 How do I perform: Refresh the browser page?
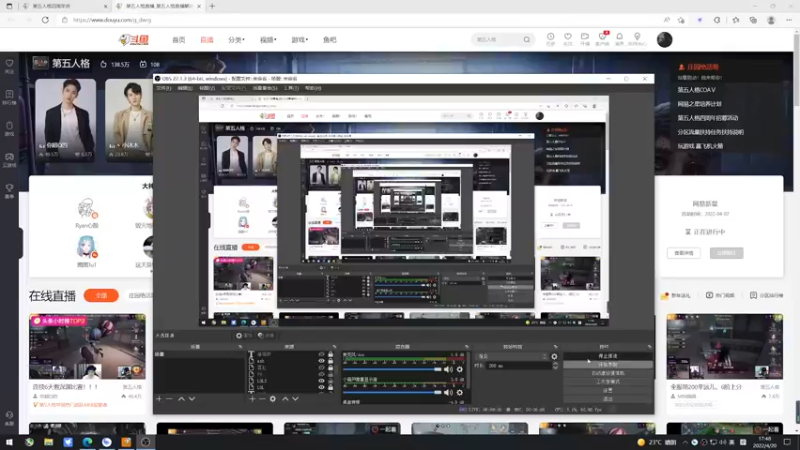(45, 20)
